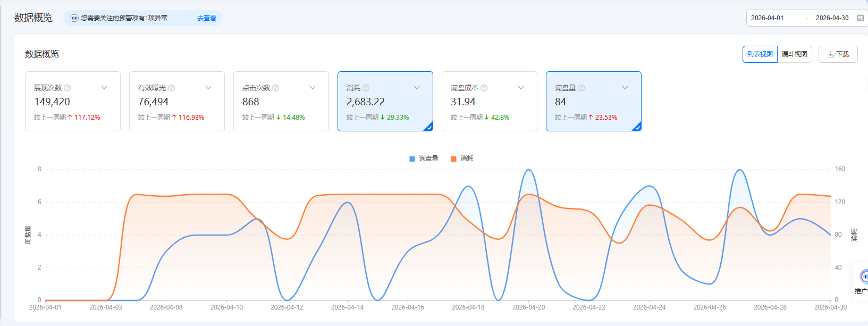
Task: Expand the 展现次数 metric dropdown
Action: (x=104, y=88)
